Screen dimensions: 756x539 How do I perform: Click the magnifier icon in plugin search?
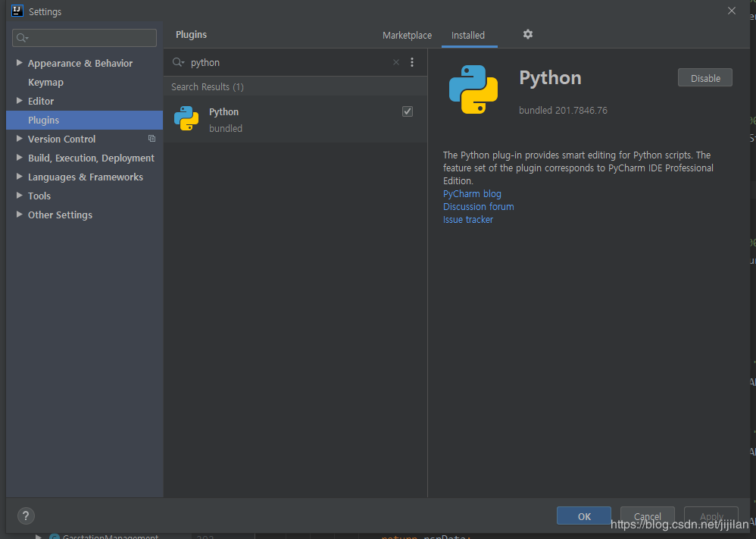pyautogui.click(x=178, y=63)
